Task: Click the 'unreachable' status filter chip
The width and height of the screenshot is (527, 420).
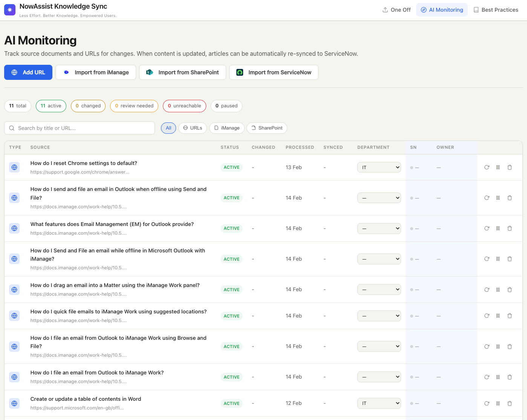Action: point(184,106)
